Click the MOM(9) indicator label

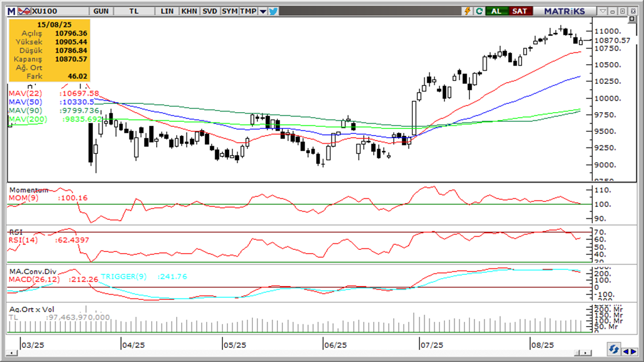[x=24, y=198]
